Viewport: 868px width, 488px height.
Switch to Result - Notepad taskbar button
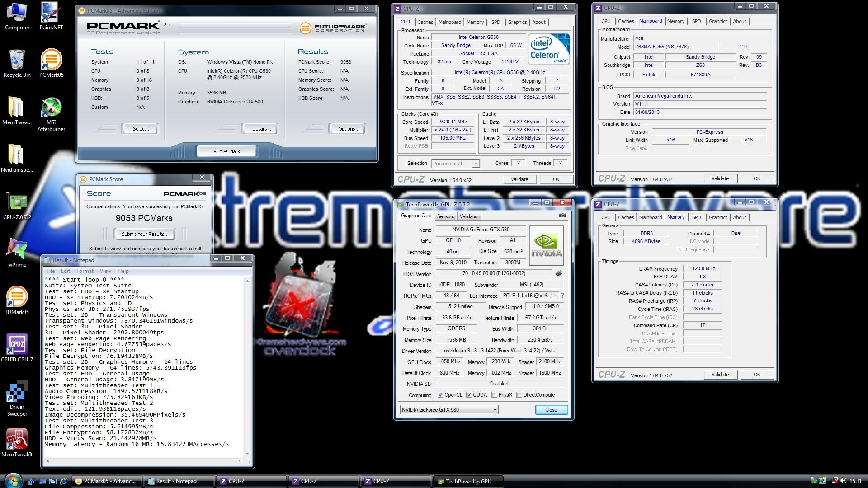pyautogui.click(x=179, y=481)
